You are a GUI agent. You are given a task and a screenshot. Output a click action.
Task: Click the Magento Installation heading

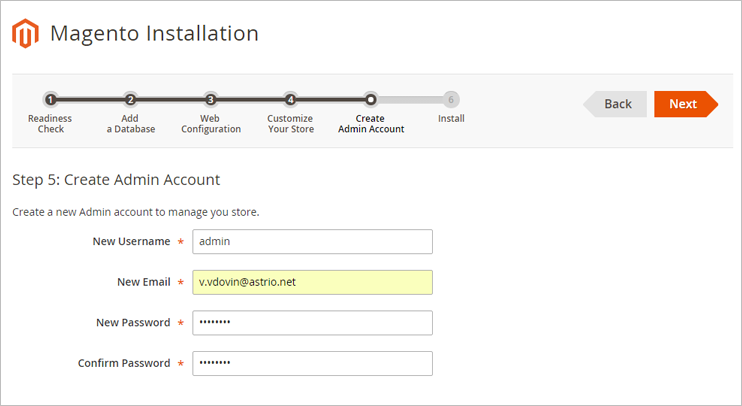tap(154, 34)
